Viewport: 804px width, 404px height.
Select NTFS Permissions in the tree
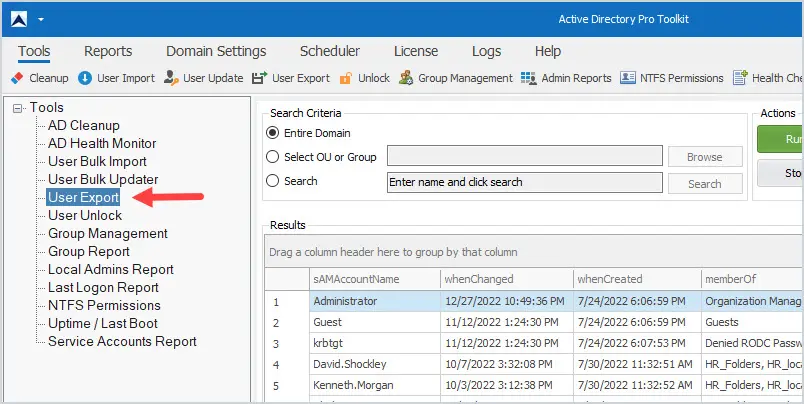tap(104, 305)
